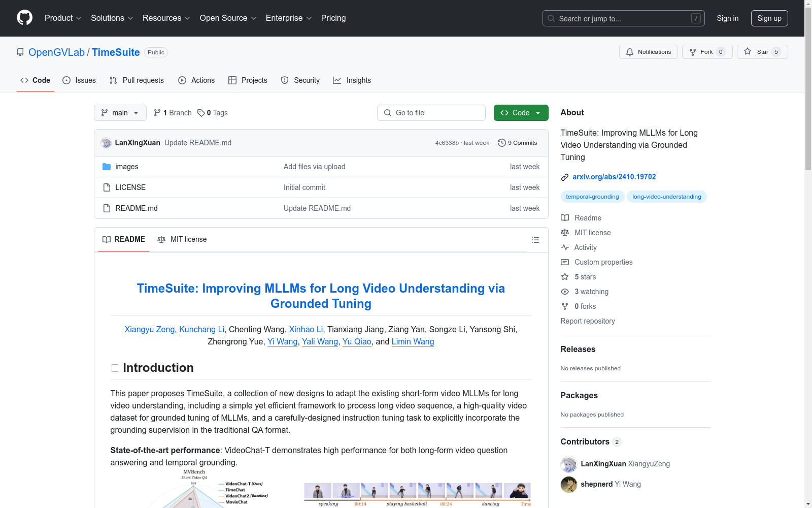812x508 pixels.
Task: Click the book icon next to Readme
Action: tap(565, 218)
